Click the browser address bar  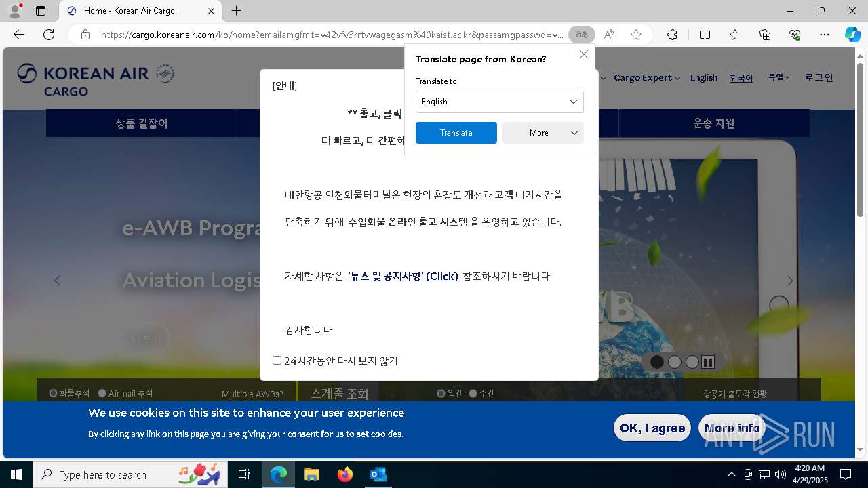(x=332, y=35)
